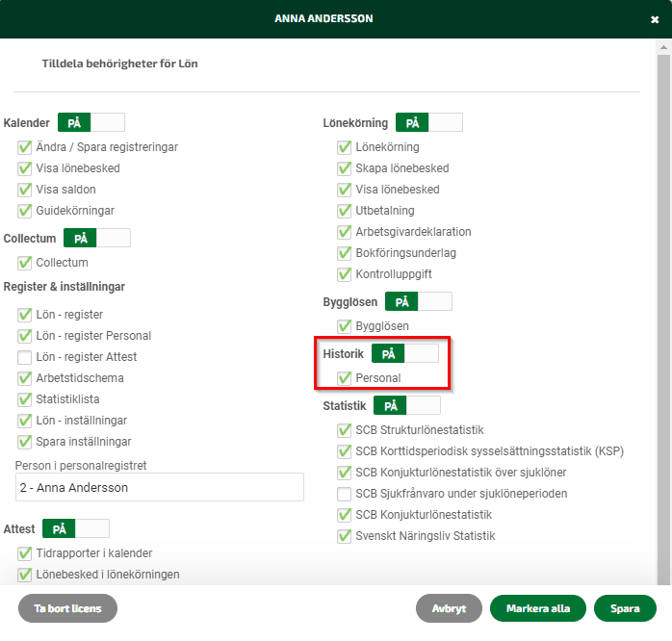Toggle the Statistik PÅ switch

click(407, 405)
